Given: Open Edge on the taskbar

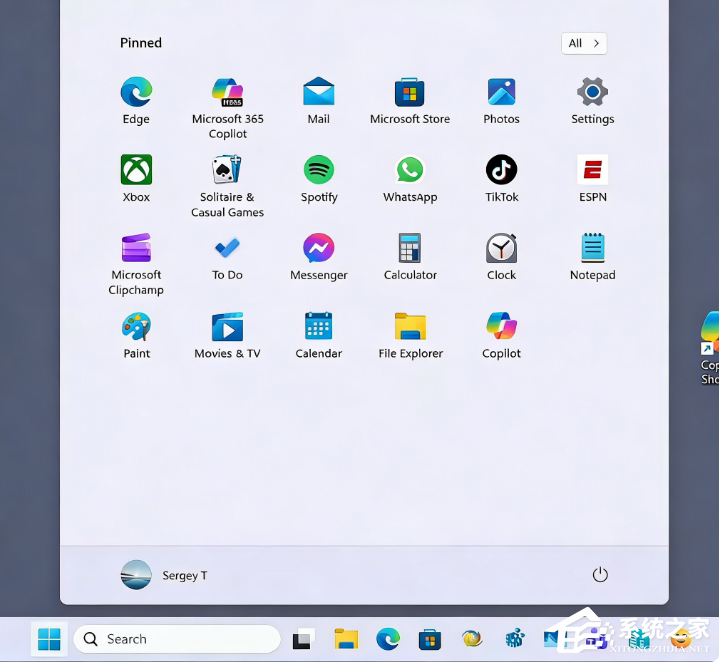Looking at the screenshot, I should click(388, 639).
